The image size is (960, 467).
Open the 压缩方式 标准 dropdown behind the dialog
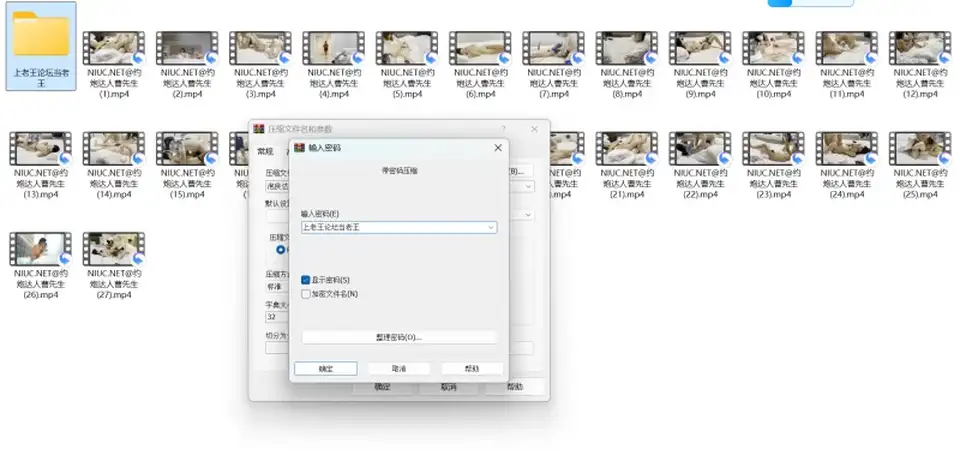coord(277,286)
